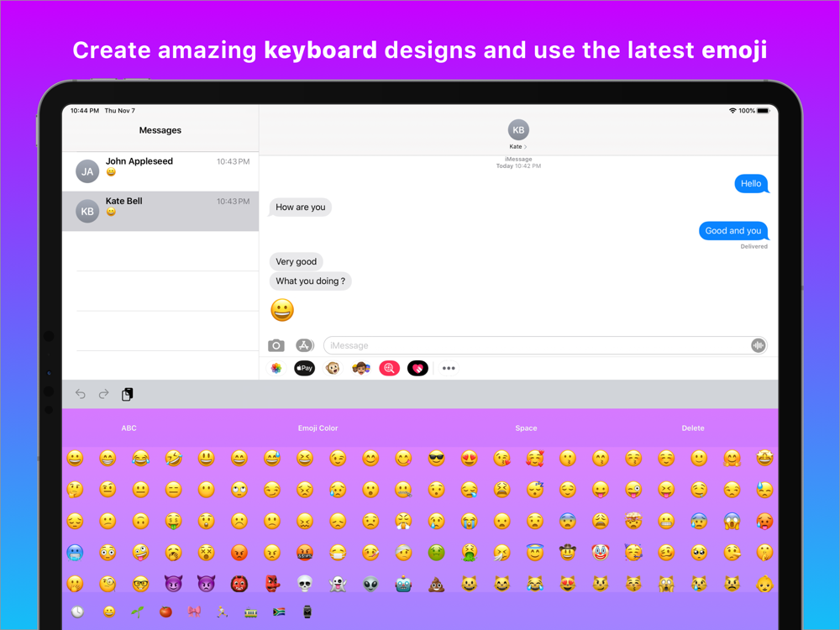The height and width of the screenshot is (630, 840).
Task: Insert the heart-eyes smiley face emoji
Action: pos(470,458)
